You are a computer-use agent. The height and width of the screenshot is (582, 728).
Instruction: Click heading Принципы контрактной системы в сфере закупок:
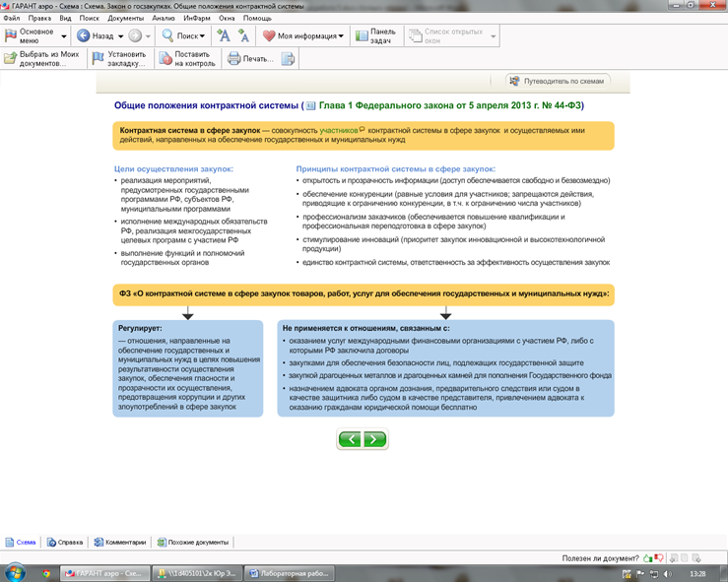tap(396, 169)
